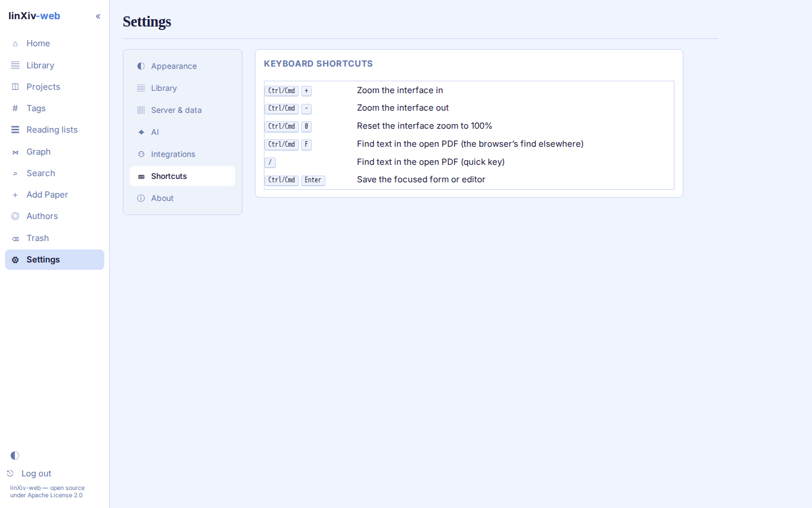Viewport: 812px width, 508px height.
Task: Click the Home house icon
Action: click(15, 43)
